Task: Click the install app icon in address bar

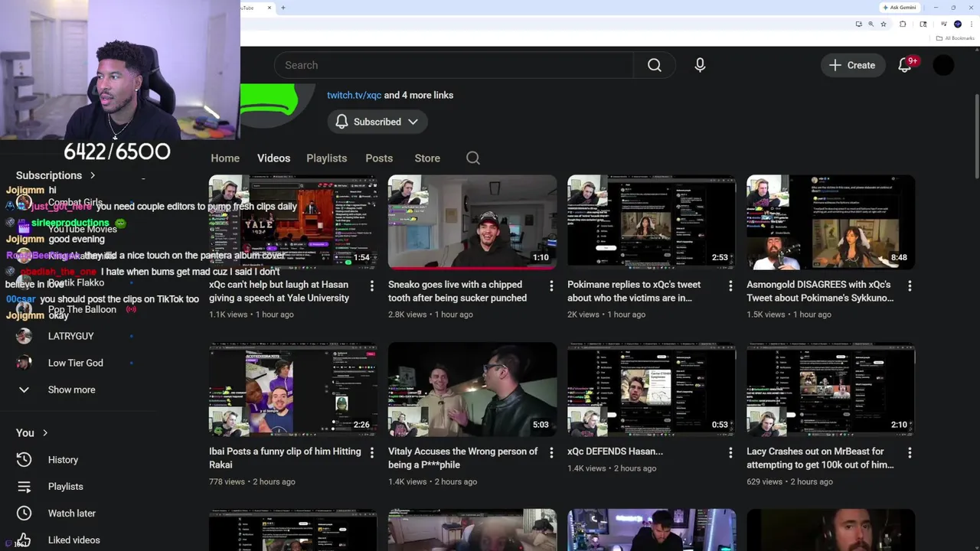Action: (x=858, y=24)
